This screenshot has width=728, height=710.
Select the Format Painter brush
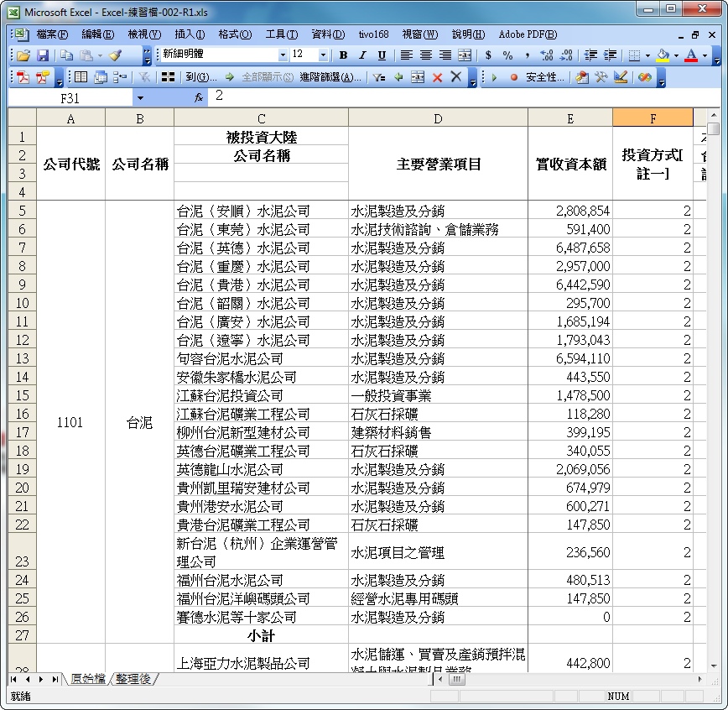[116, 55]
